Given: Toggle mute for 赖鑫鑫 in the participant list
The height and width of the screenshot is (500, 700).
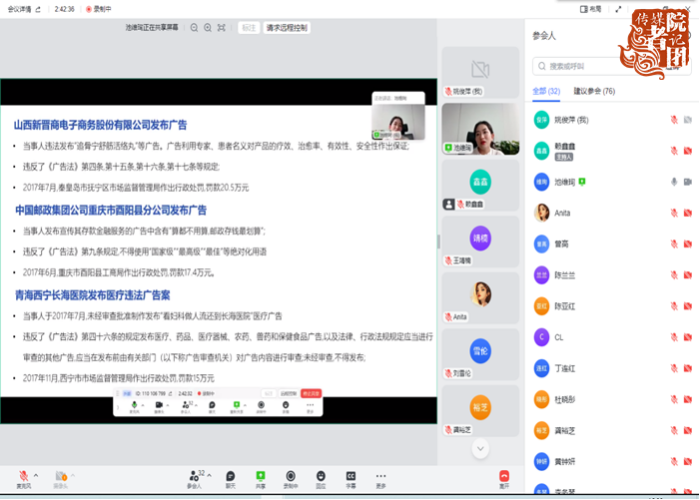Looking at the screenshot, I should pos(674,151).
